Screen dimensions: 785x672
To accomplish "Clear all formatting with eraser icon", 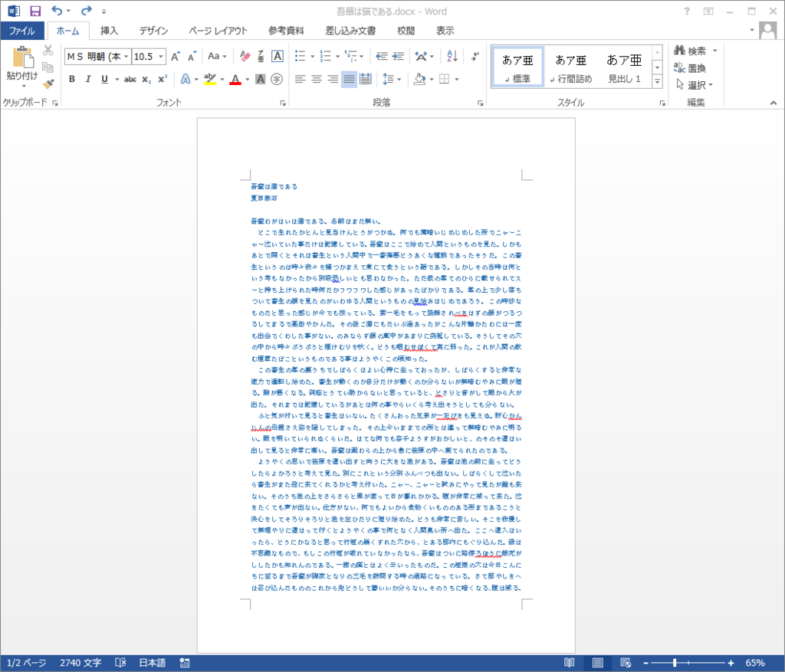I will [245, 56].
